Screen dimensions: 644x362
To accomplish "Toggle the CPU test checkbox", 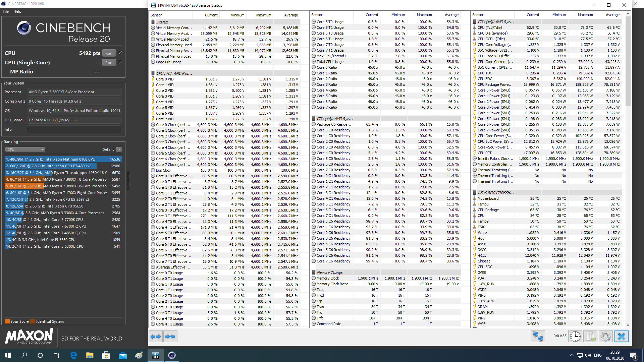I will 120,53.
